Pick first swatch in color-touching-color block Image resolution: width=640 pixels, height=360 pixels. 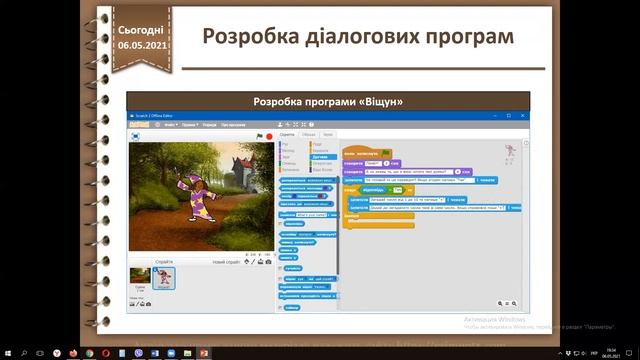point(295,196)
